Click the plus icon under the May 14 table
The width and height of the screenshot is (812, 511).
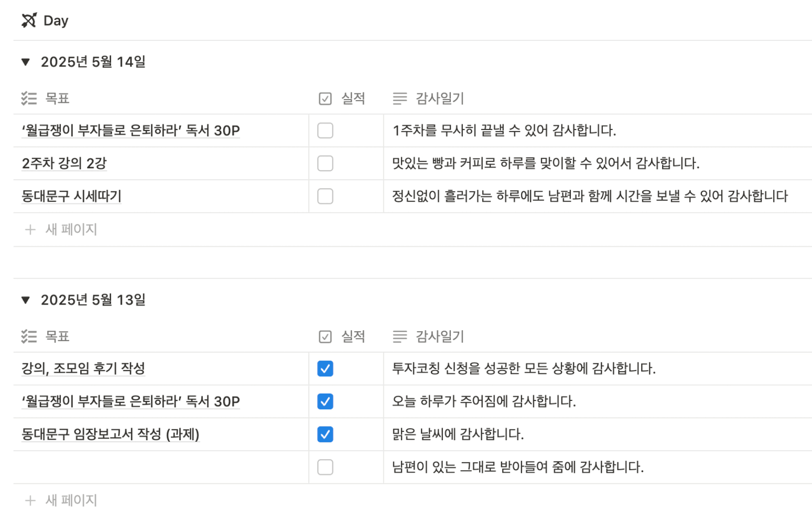pos(30,230)
